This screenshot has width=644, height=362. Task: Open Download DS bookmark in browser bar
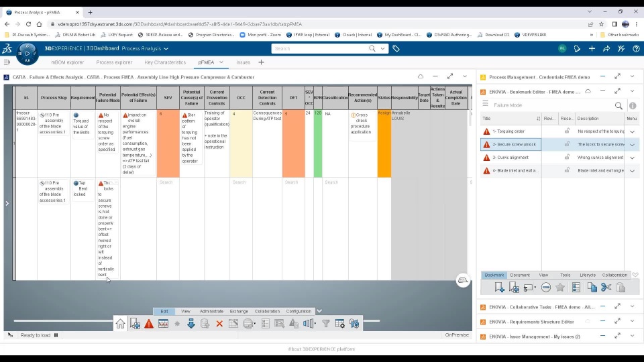493,35
